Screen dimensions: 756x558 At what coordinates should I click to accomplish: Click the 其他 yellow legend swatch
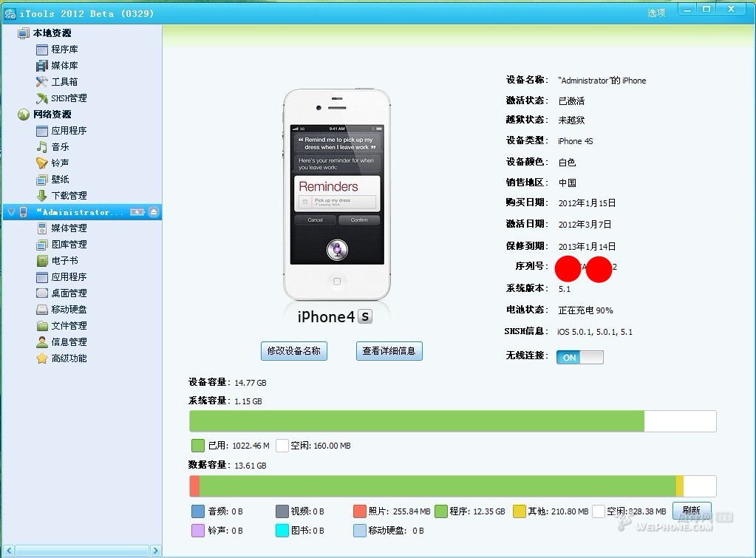[x=520, y=511]
